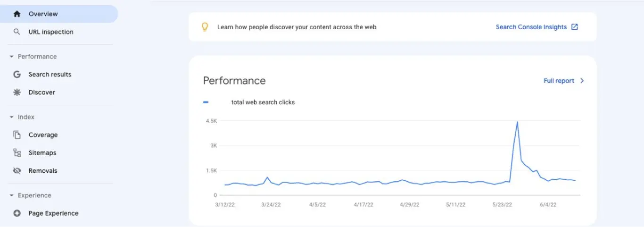Click the peak point on clicks chart

click(x=517, y=122)
